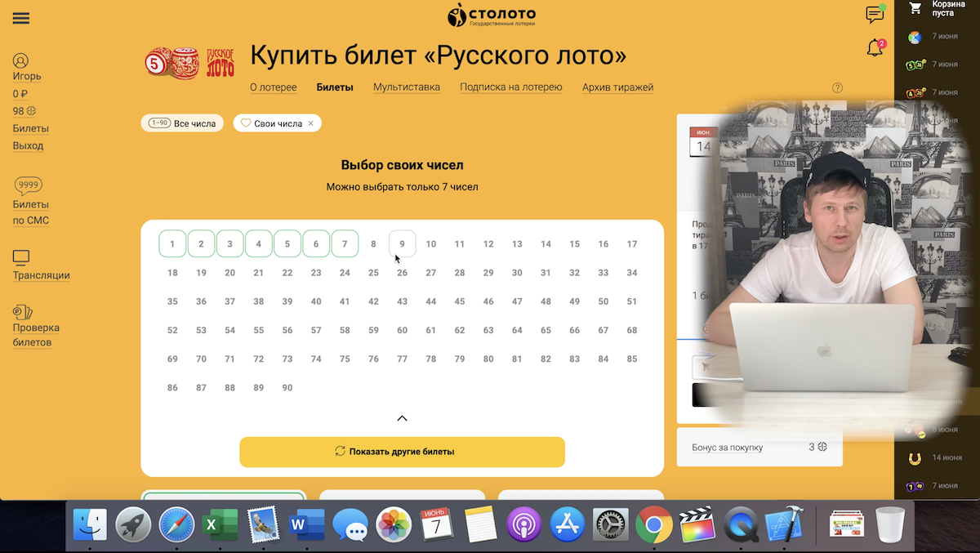This screenshot has height=553, width=980.
Task: Open Podcasts in the Dock
Action: 523,524
